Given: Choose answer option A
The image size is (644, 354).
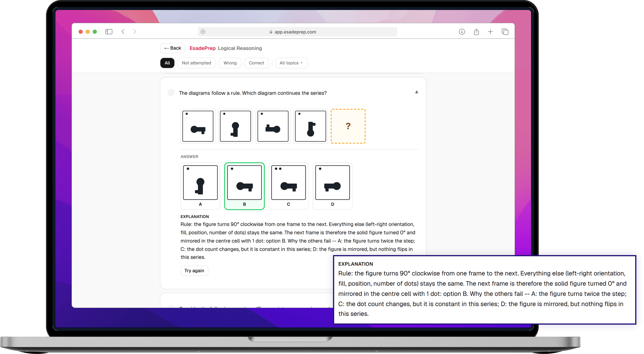Looking at the screenshot, I should [x=200, y=186].
